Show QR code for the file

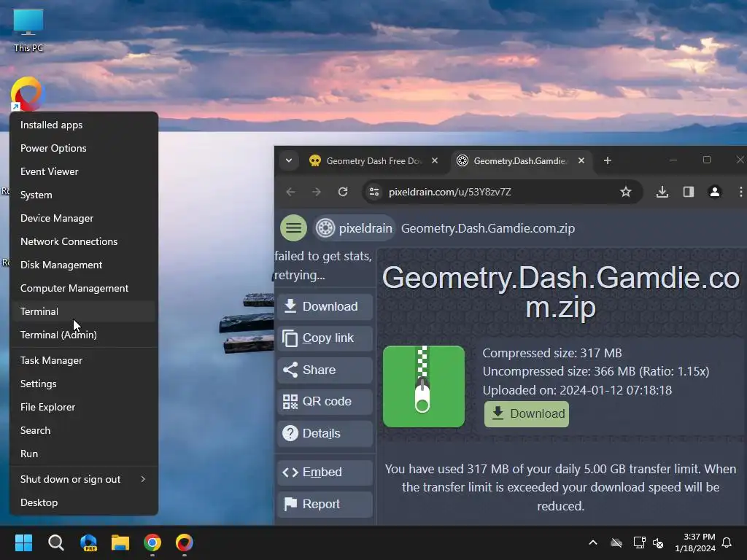point(325,402)
